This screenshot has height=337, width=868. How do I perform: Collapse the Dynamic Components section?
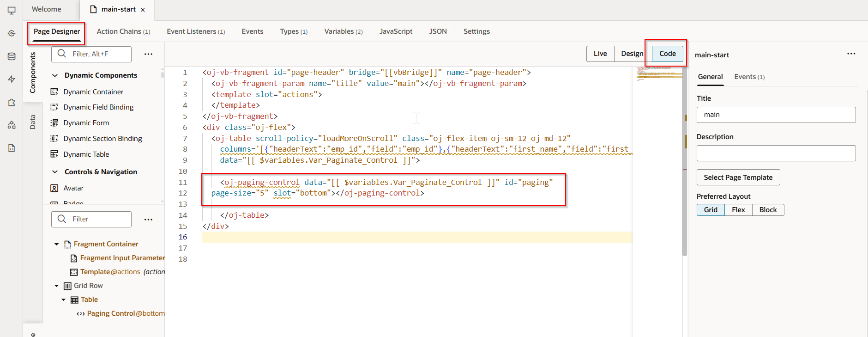coord(55,75)
